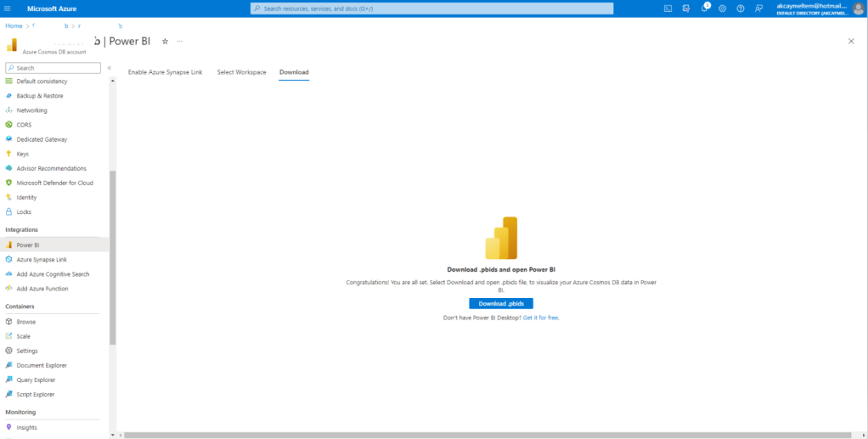Click the Help question mark icon
Screen dimensions: 868x439
(741, 8)
